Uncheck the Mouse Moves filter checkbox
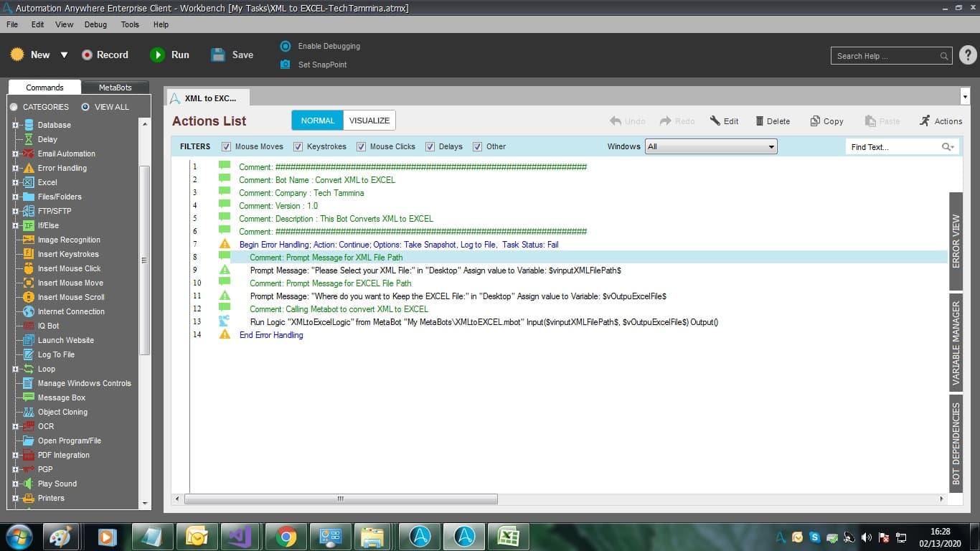 [x=227, y=146]
